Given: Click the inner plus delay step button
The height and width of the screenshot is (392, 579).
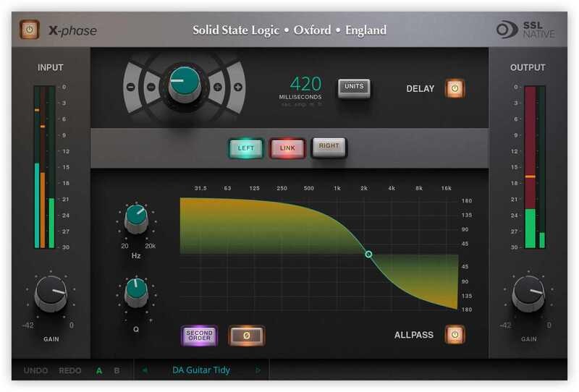Looking at the screenshot, I should click(217, 87).
